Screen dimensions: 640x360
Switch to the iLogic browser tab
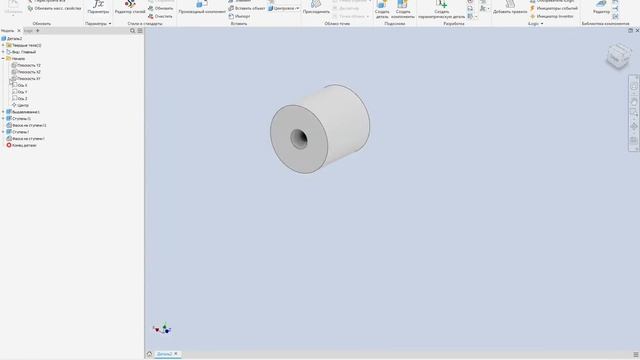click(x=28, y=31)
